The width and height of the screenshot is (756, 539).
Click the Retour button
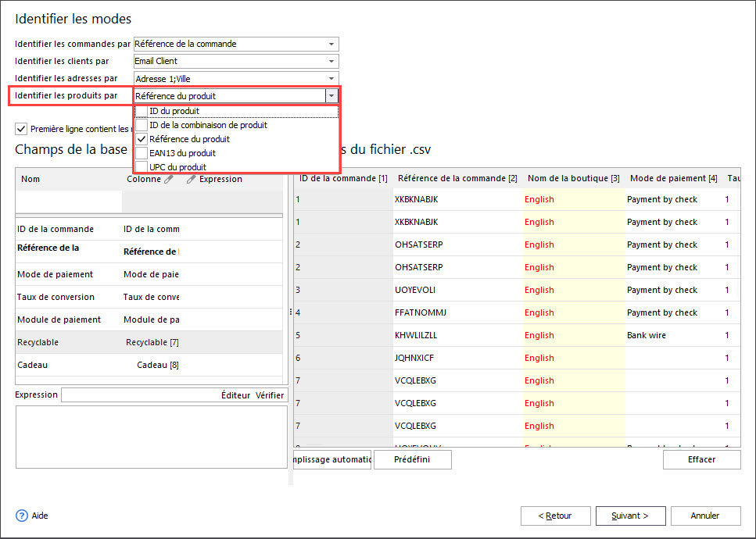pos(555,516)
